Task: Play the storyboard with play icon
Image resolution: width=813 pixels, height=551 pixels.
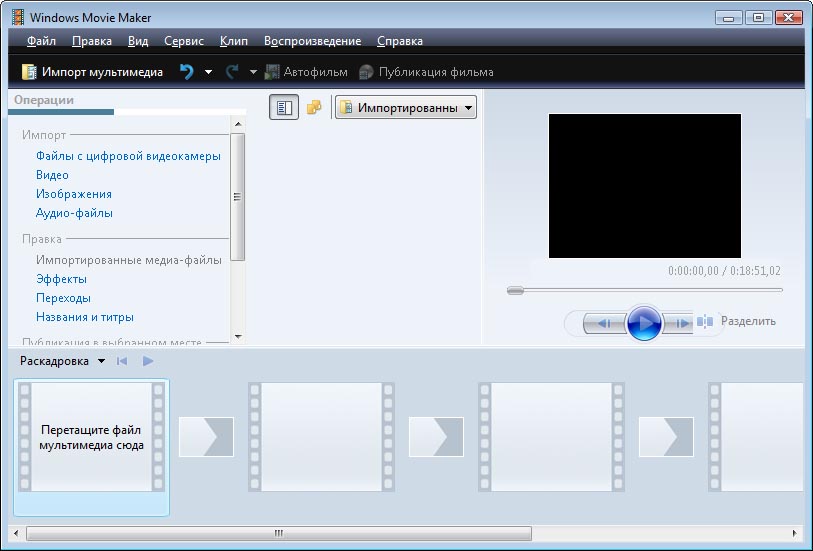Action: tap(148, 361)
